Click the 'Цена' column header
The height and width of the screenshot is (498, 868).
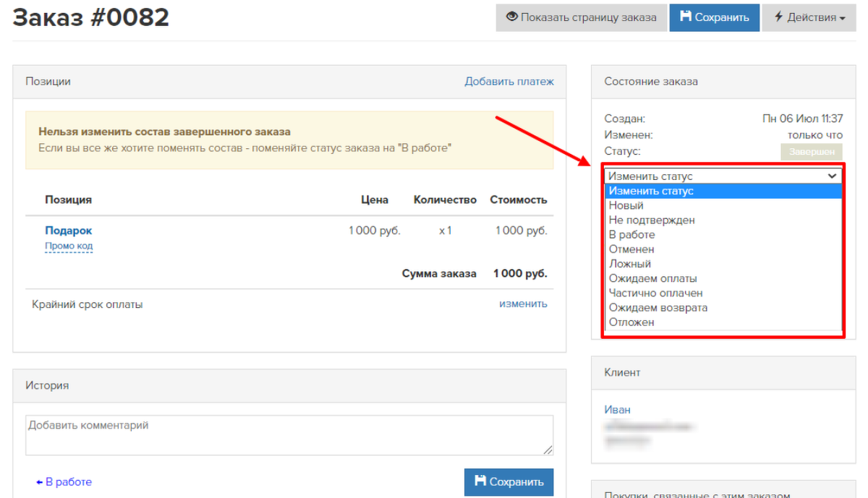pyautogui.click(x=375, y=199)
